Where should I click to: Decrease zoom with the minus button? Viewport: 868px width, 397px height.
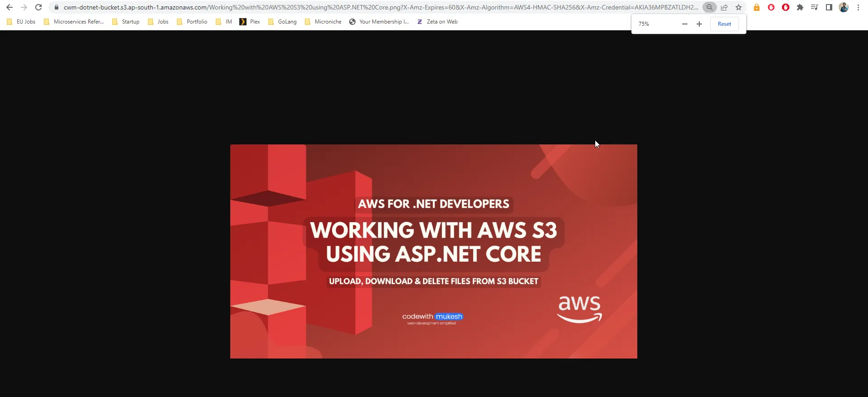tap(685, 24)
